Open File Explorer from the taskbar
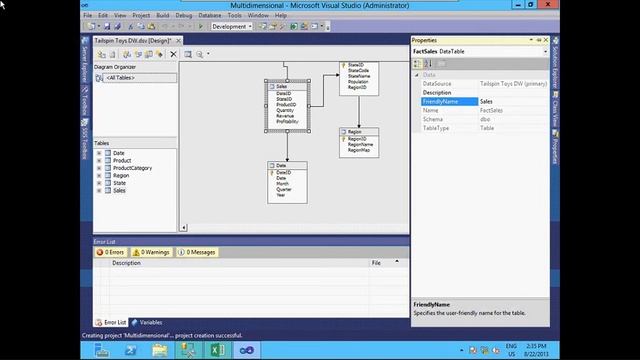The width and height of the screenshot is (640, 360). click(160, 350)
